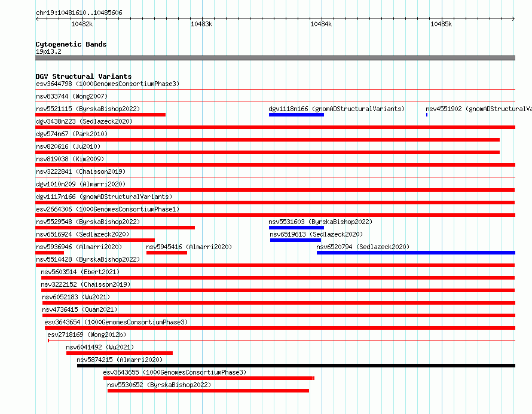Click the nsv5936946 (Almarri2020) short red bar
The width and height of the screenshot is (532, 414).
coord(50,253)
